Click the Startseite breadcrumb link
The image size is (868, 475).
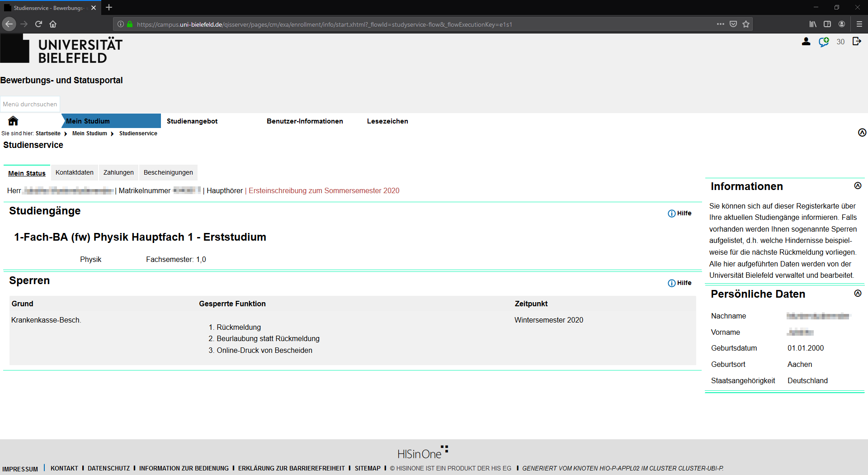[48, 133]
